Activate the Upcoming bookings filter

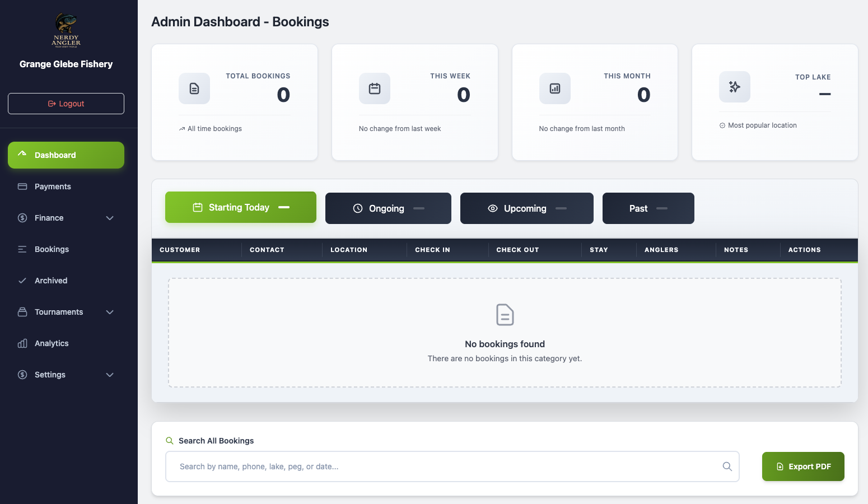526,208
